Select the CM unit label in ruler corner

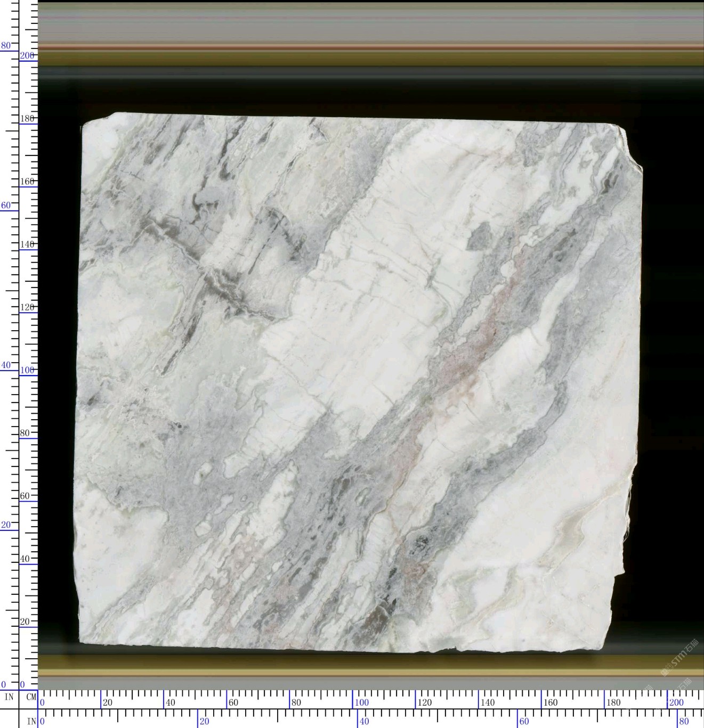coord(31,697)
